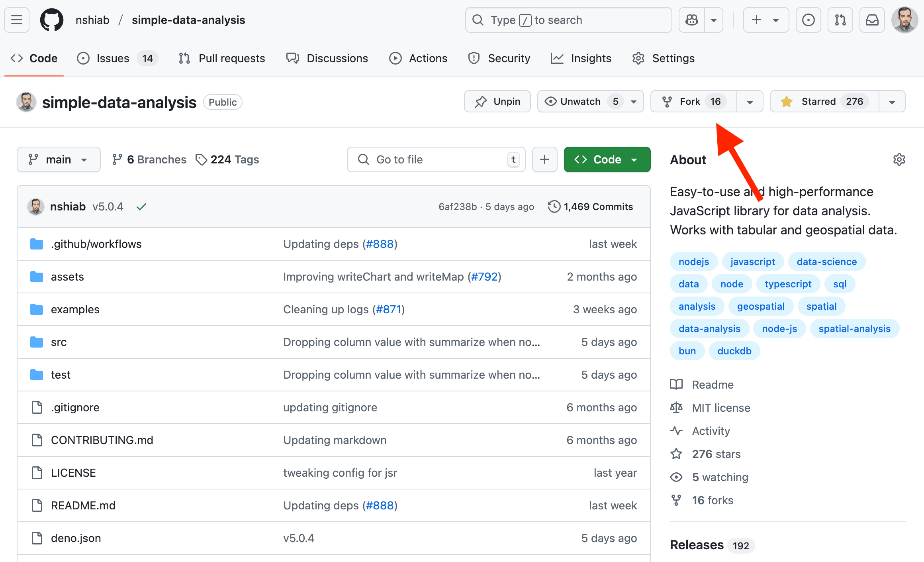The height and width of the screenshot is (562, 924).
Task: Open the create new plus menu
Action: [x=766, y=20]
